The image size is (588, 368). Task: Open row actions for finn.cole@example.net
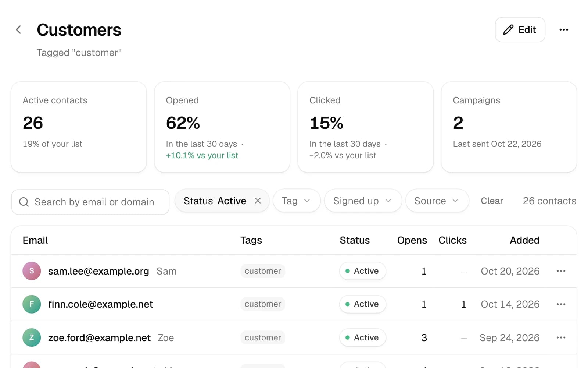[561, 304]
